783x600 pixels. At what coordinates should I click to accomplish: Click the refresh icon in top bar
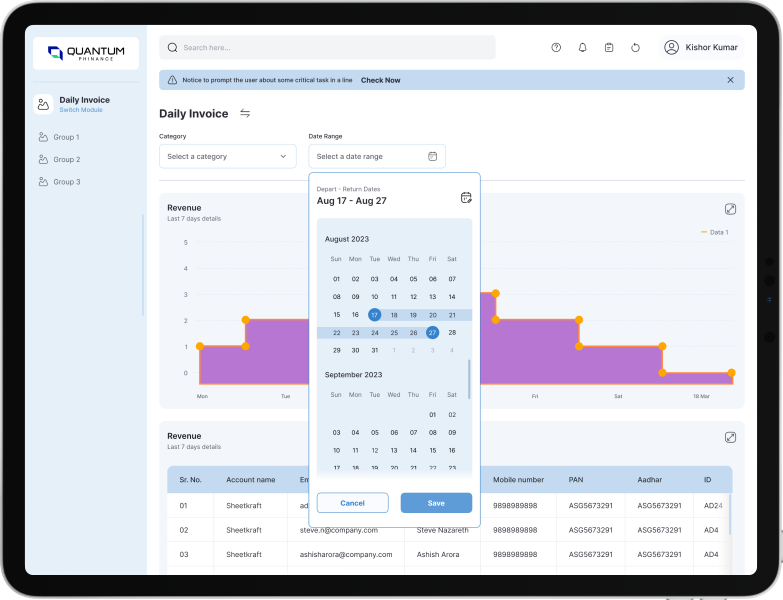(x=635, y=48)
